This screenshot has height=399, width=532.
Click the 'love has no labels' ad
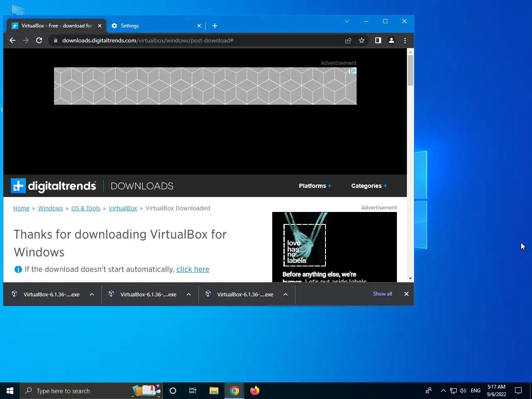(x=335, y=247)
